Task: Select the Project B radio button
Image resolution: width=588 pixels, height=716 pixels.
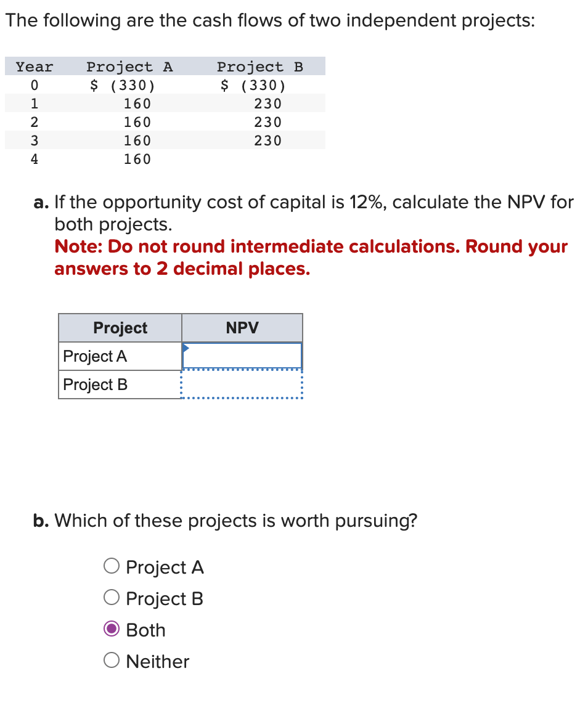Action: (112, 598)
